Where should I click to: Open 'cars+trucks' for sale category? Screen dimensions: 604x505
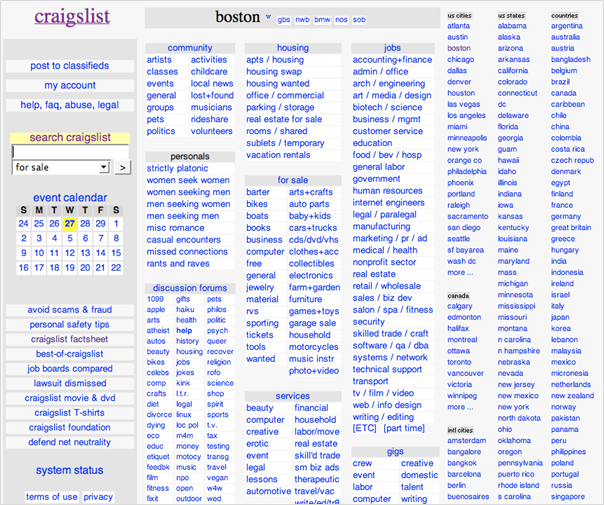coord(313,228)
